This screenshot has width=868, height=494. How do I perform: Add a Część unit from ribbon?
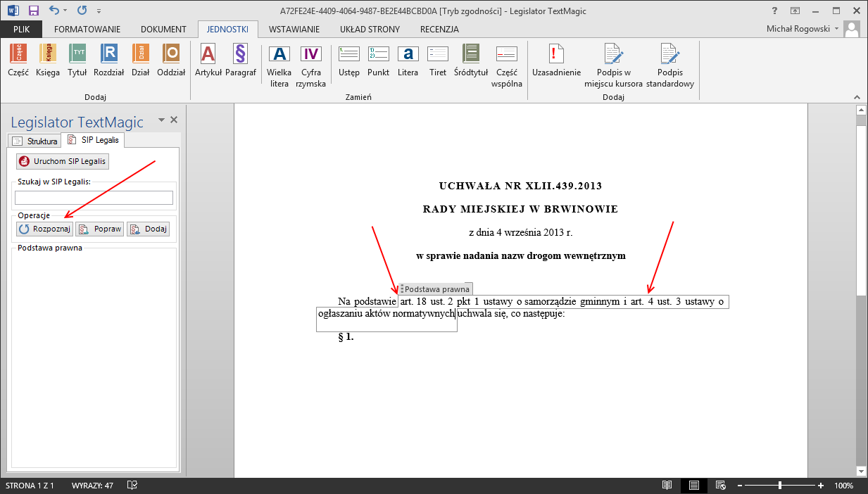point(18,60)
